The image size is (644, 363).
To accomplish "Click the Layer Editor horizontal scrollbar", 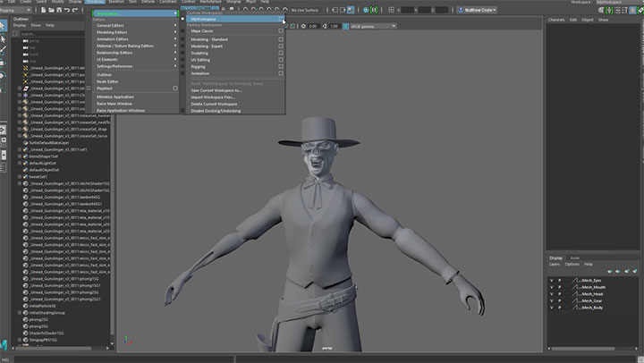I will coord(582,349).
